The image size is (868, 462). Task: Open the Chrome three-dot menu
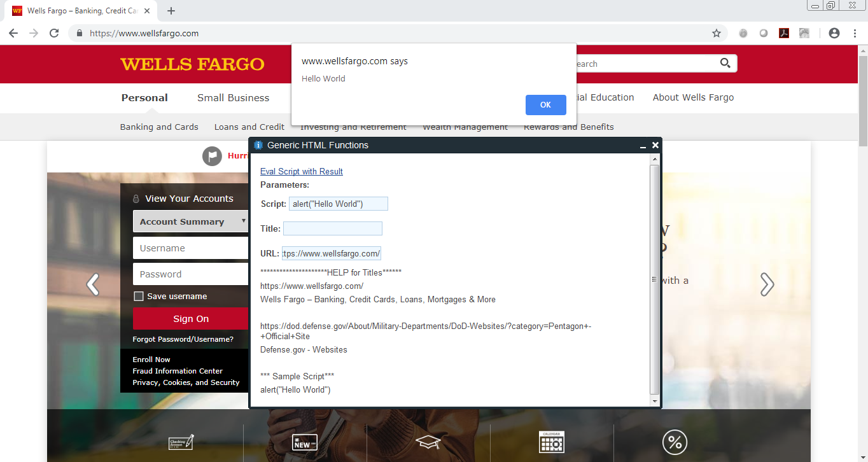click(855, 33)
